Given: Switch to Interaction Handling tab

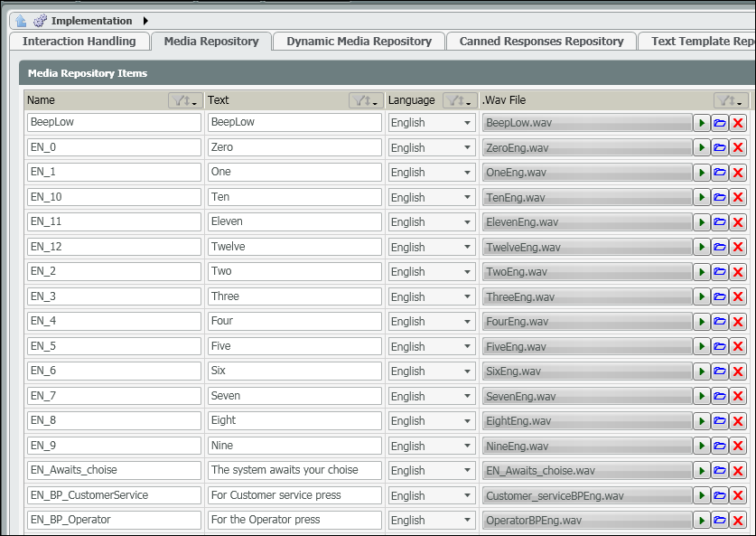Looking at the screenshot, I should tap(79, 42).
